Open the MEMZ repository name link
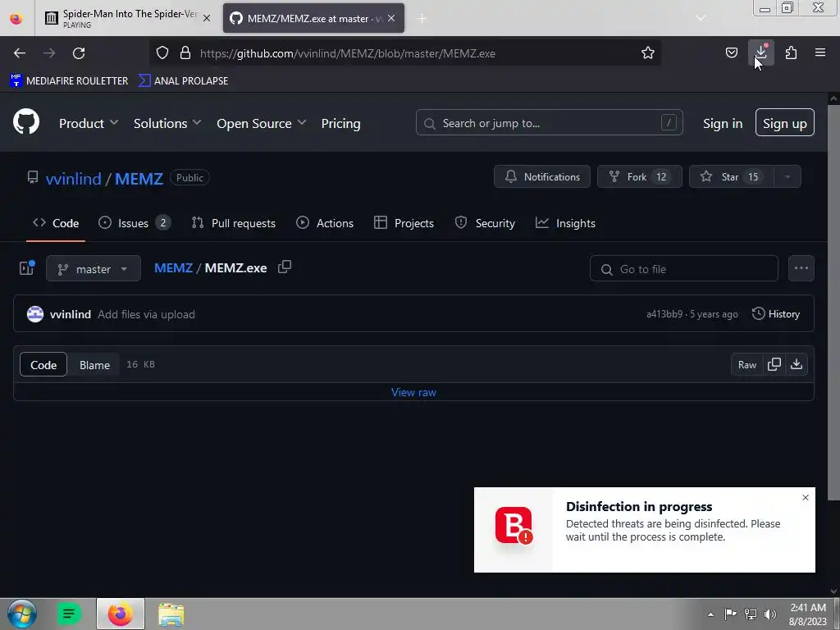 tap(139, 178)
